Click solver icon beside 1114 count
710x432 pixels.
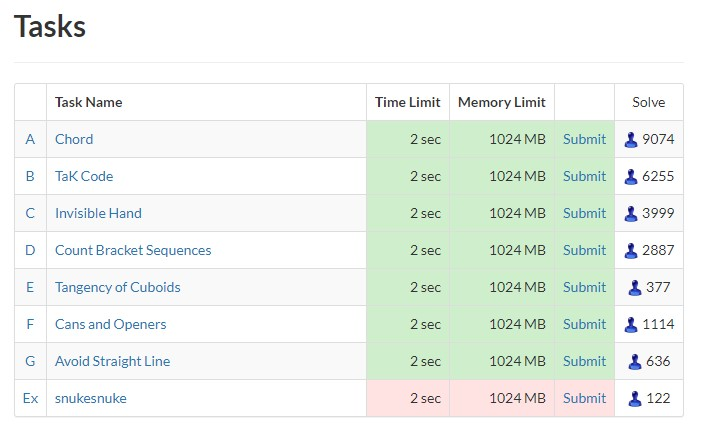point(631,325)
